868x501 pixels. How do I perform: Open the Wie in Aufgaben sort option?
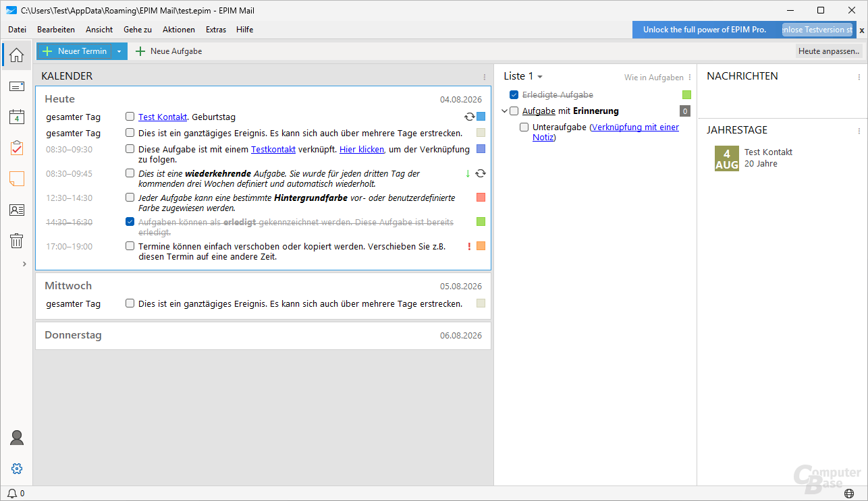point(654,78)
